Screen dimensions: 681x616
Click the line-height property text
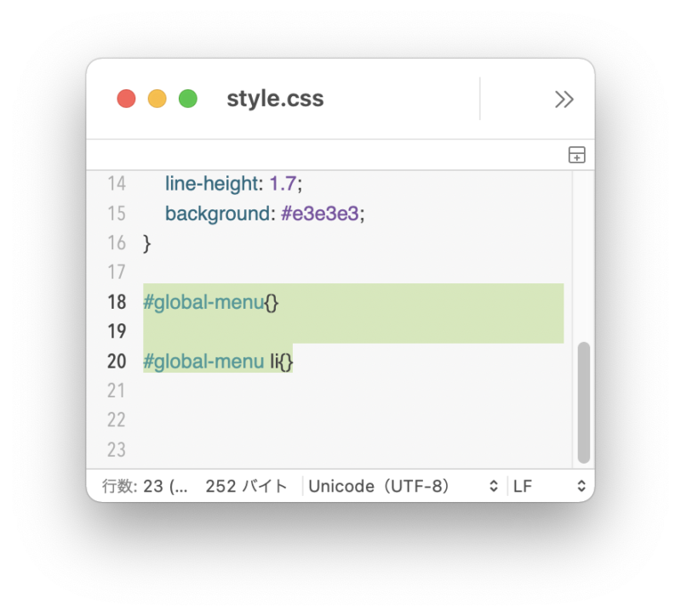(x=212, y=184)
